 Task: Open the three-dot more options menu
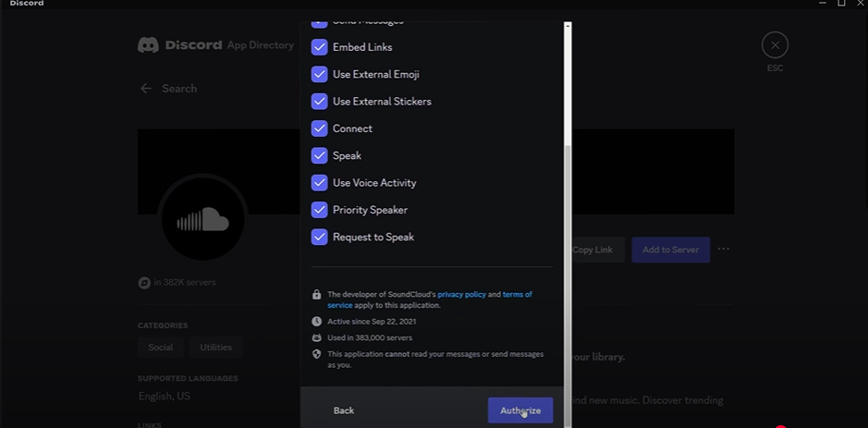(724, 250)
